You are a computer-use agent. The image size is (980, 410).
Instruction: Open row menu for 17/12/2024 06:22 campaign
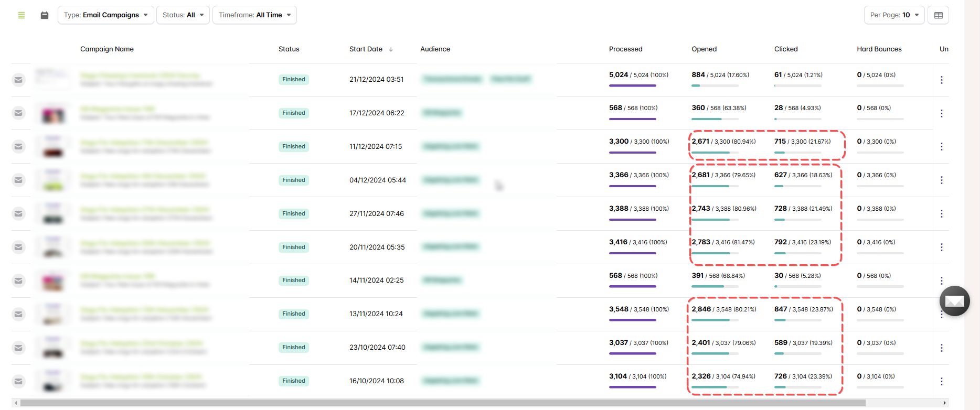(942, 113)
